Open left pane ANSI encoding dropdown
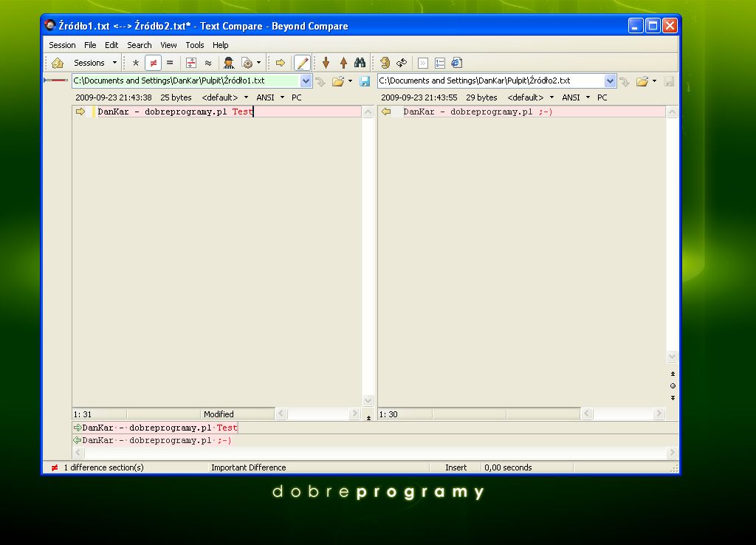This screenshot has width=756, height=545. pos(270,97)
